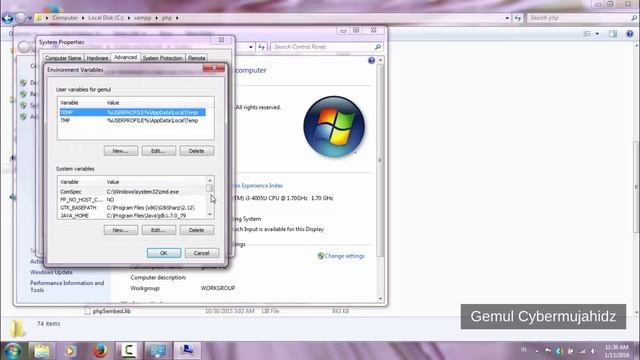
Task: Click the Explorer forward arrow button
Action: tap(20, 18)
